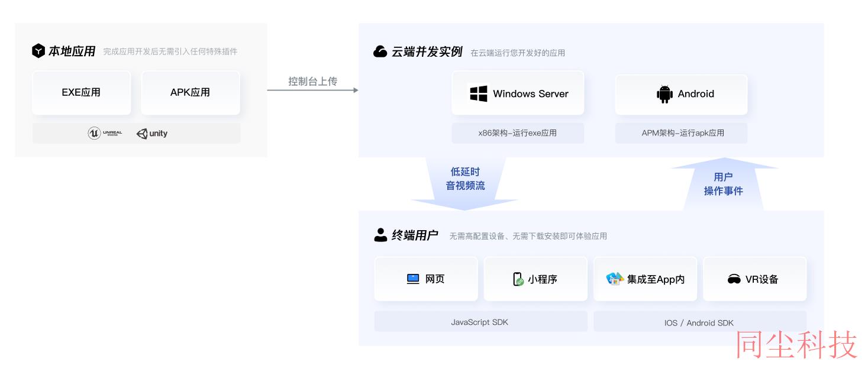Click the APM架构-运行apk应用 label

coord(681,133)
